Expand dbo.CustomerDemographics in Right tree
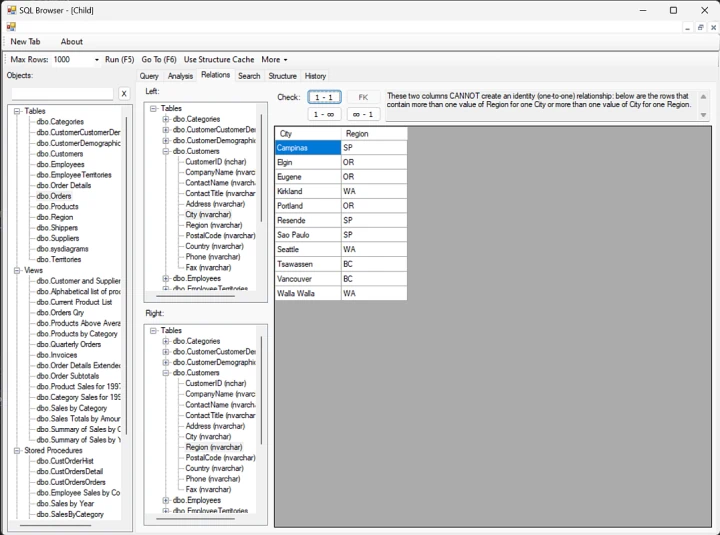The image size is (720, 535). 166,362
